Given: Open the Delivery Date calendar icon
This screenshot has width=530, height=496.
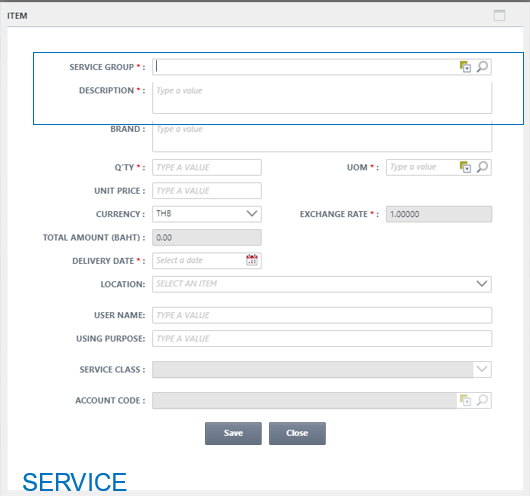Looking at the screenshot, I should [252, 260].
